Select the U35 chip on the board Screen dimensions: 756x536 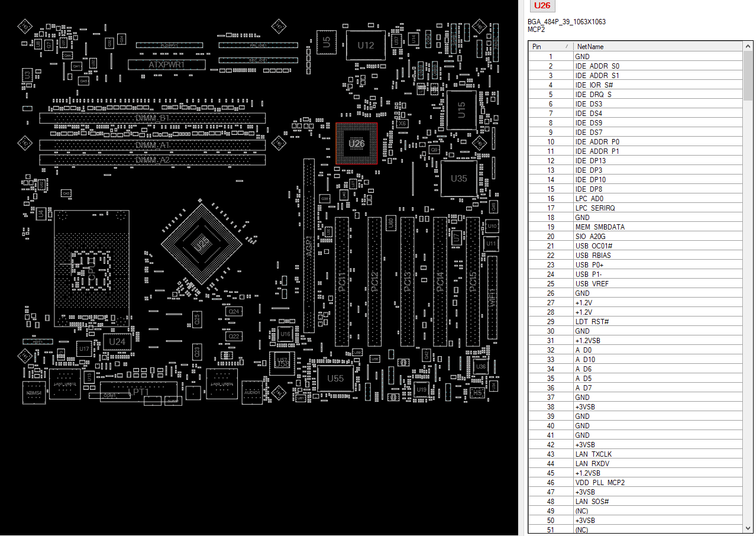pyautogui.click(x=458, y=178)
